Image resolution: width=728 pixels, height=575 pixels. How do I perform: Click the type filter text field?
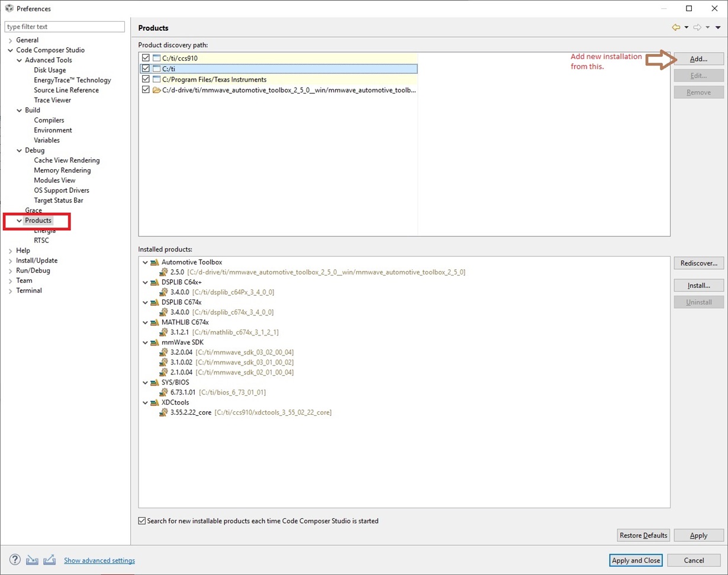[65, 27]
